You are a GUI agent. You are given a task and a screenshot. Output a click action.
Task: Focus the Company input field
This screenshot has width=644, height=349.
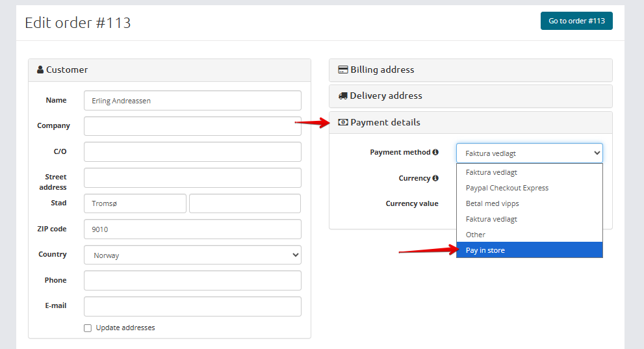[192, 126]
